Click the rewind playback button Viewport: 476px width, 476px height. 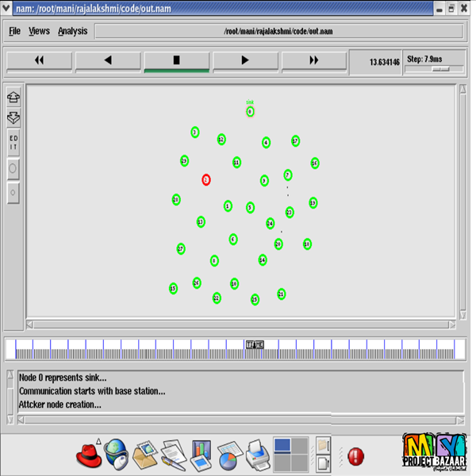[39, 60]
